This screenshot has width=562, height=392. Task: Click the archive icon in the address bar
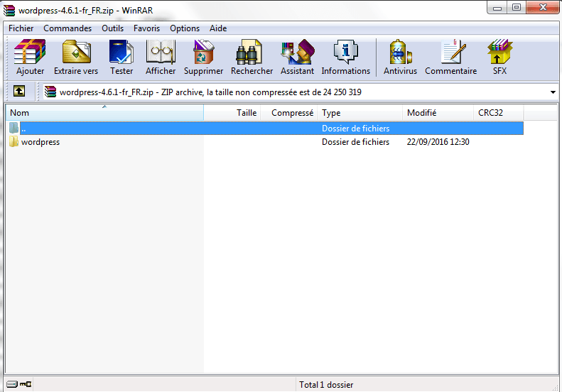pos(50,92)
